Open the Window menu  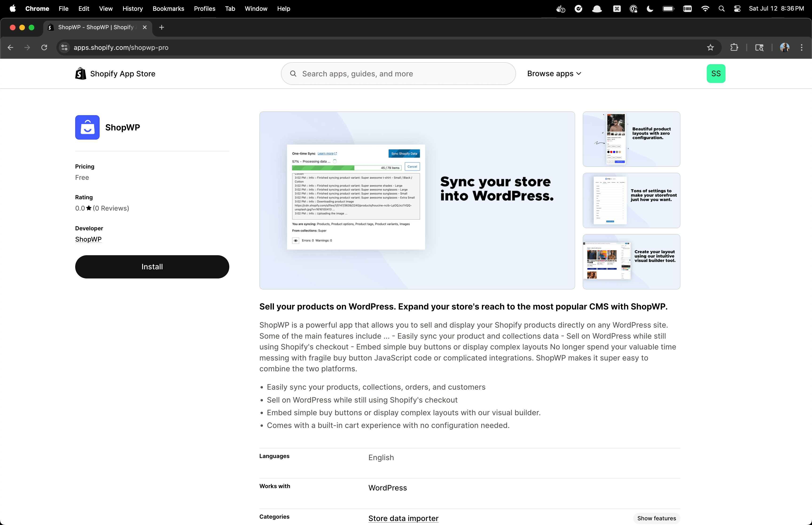256,8
